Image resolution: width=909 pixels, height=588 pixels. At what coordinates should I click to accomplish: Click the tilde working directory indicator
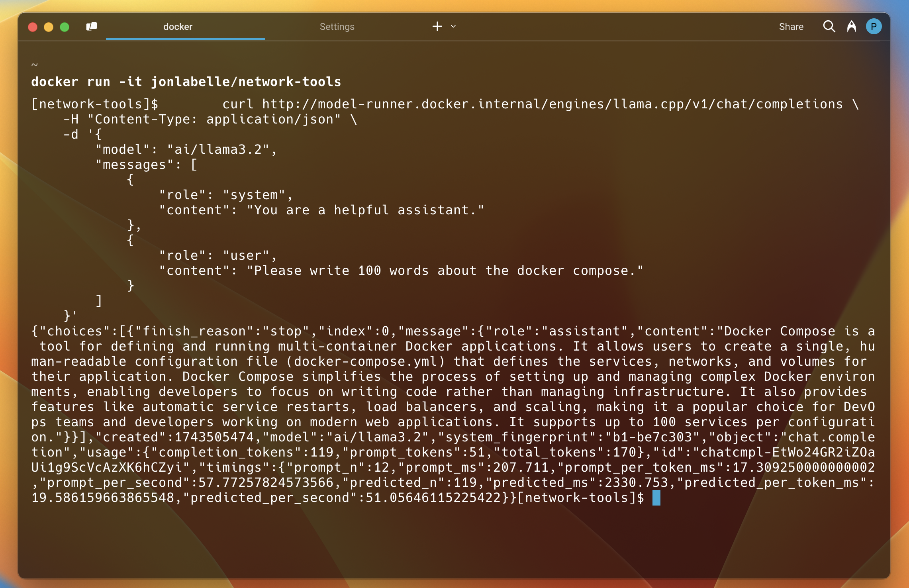pos(35,65)
